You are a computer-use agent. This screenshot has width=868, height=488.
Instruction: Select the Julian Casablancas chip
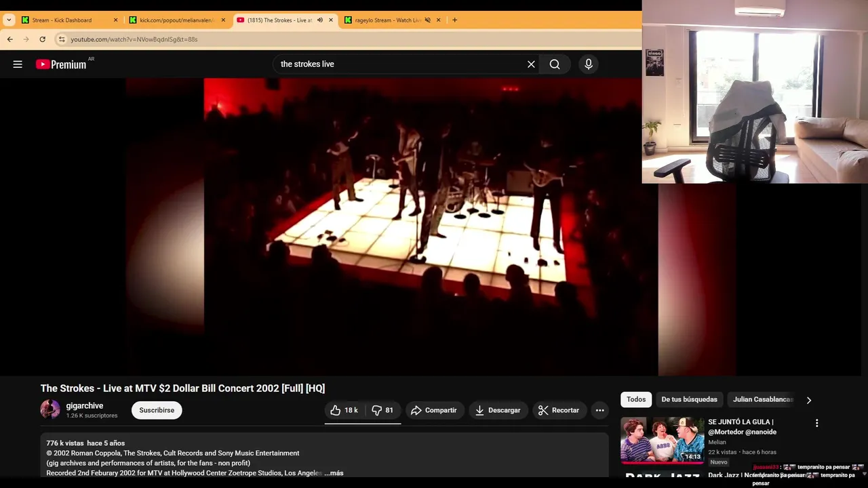pos(763,399)
